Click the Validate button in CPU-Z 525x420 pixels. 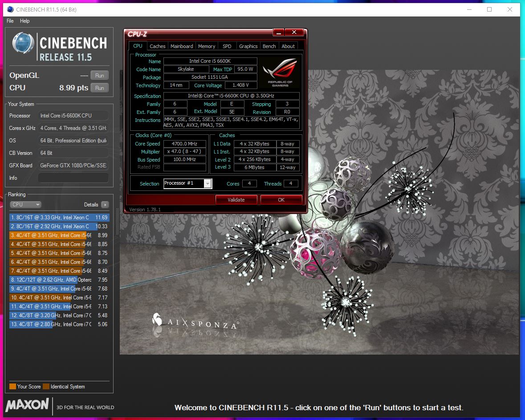(x=236, y=200)
